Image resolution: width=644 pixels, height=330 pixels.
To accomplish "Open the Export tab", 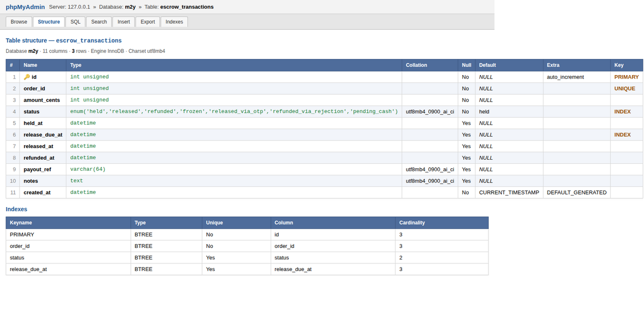I will [x=148, y=22].
